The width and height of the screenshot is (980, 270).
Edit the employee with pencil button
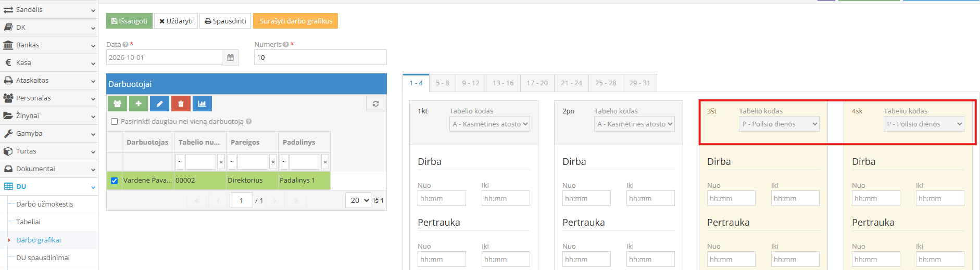point(159,104)
